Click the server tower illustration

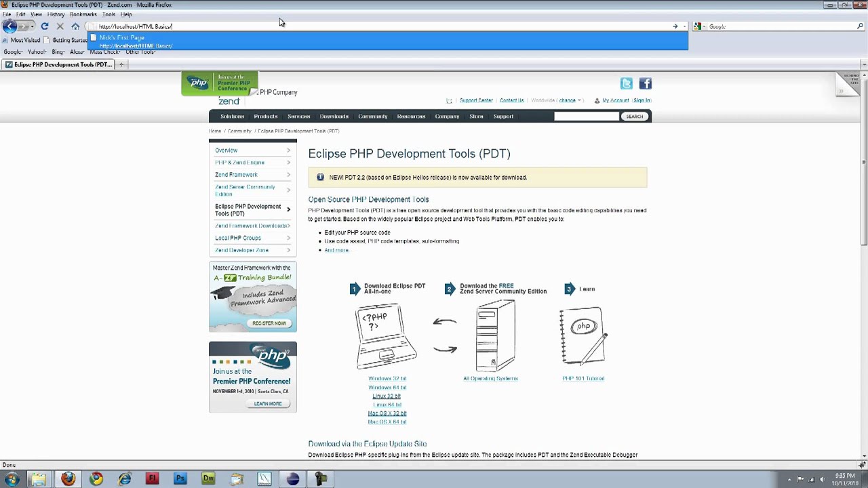tap(494, 336)
